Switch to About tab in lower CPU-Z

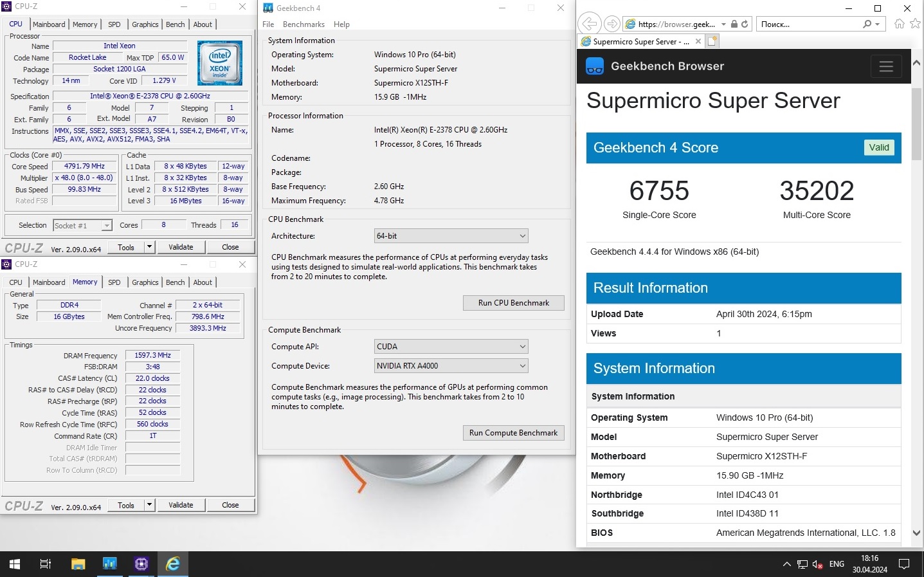pyautogui.click(x=203, y=282)
